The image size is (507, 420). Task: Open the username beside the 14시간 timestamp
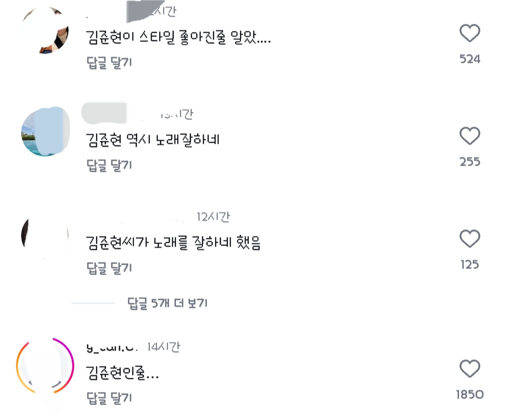click(113, 348)
